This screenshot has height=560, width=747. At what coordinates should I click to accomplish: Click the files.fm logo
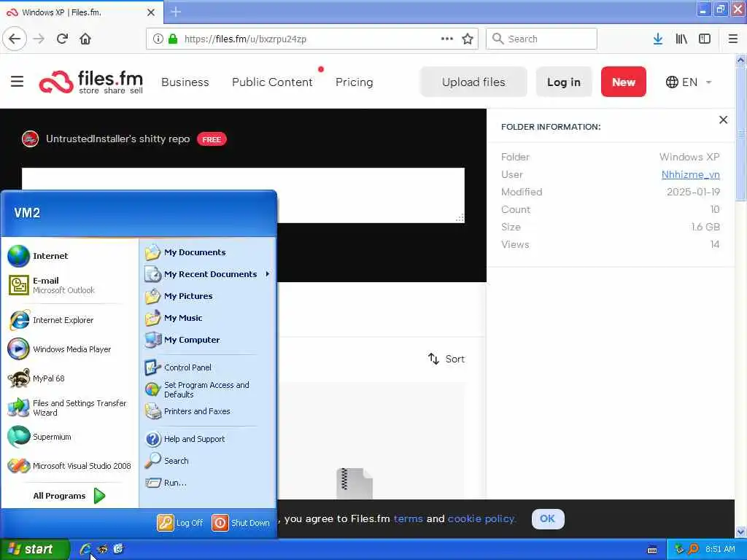tap(91, 82)
